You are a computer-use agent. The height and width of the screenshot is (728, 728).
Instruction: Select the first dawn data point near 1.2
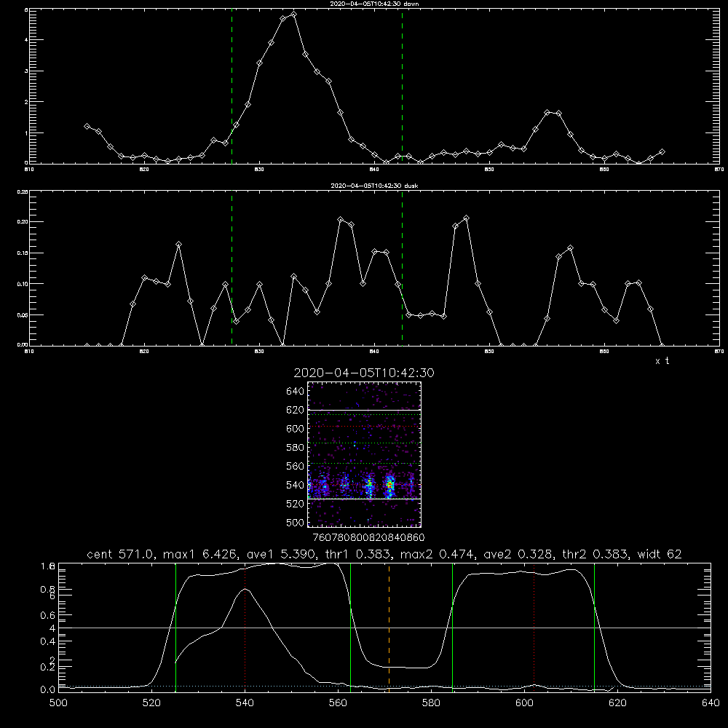87,126
